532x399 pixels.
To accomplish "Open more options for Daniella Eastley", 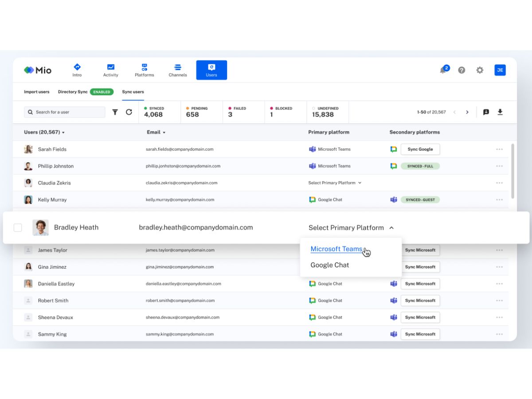I will click(x=500, y=284).
